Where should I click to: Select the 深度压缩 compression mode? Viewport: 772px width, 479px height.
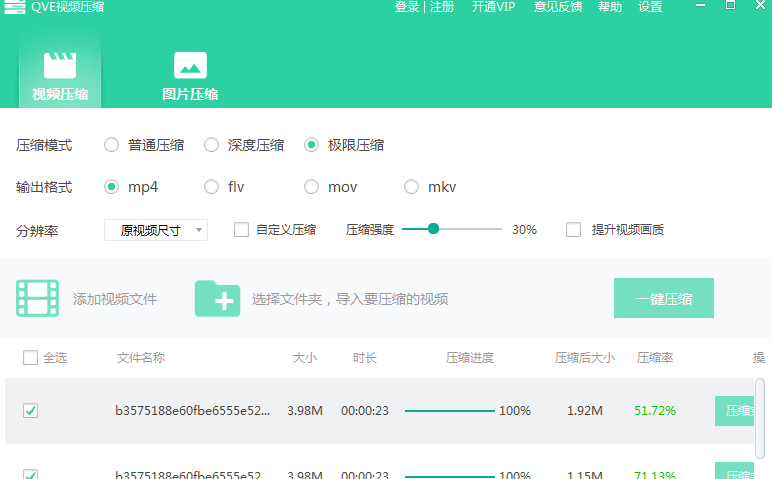(x=211, y=145)
